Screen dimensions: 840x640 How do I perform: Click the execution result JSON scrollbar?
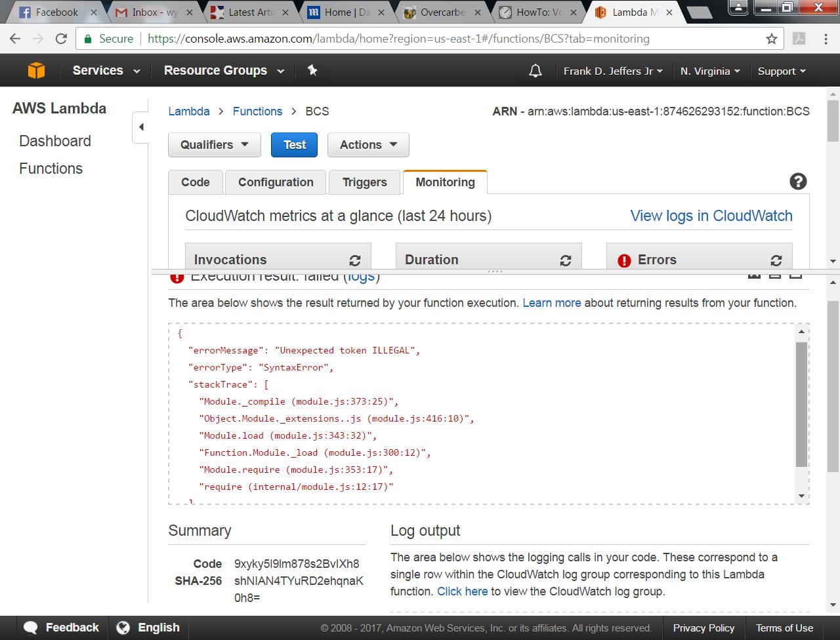pos(801,405)
